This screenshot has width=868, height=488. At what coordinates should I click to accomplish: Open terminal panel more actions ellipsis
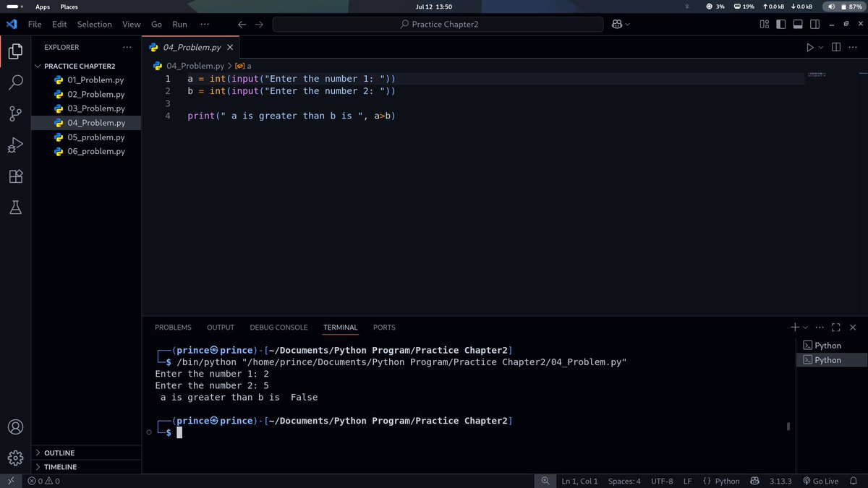[820, 328]
